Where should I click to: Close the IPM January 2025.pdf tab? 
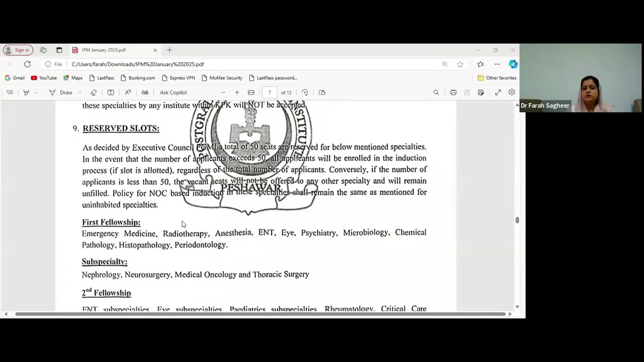click(x=155, y=50)
